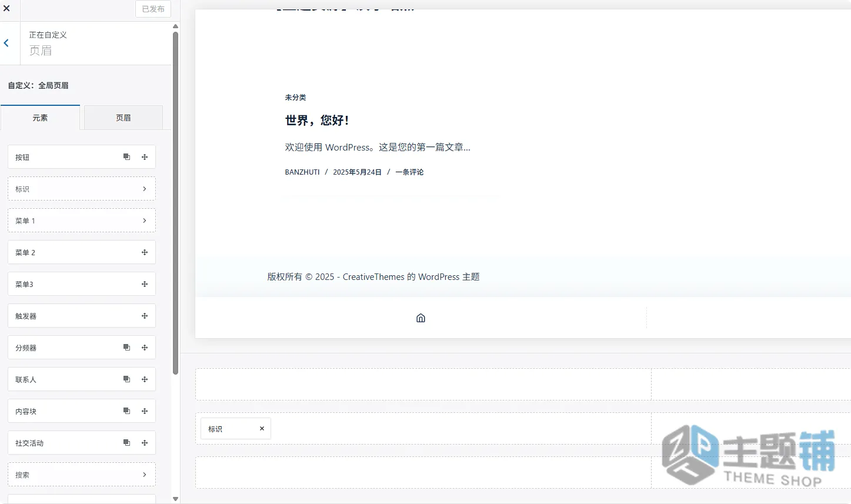851x504 pixels.
Task: Remove 标识 from the builder row
Action: 262,429
